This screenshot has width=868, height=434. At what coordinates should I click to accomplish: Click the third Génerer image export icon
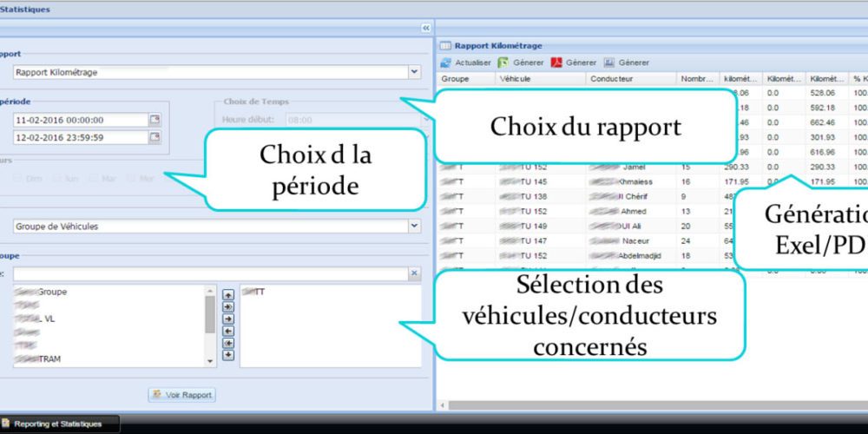pyautogui.click(x=609, y=62)
